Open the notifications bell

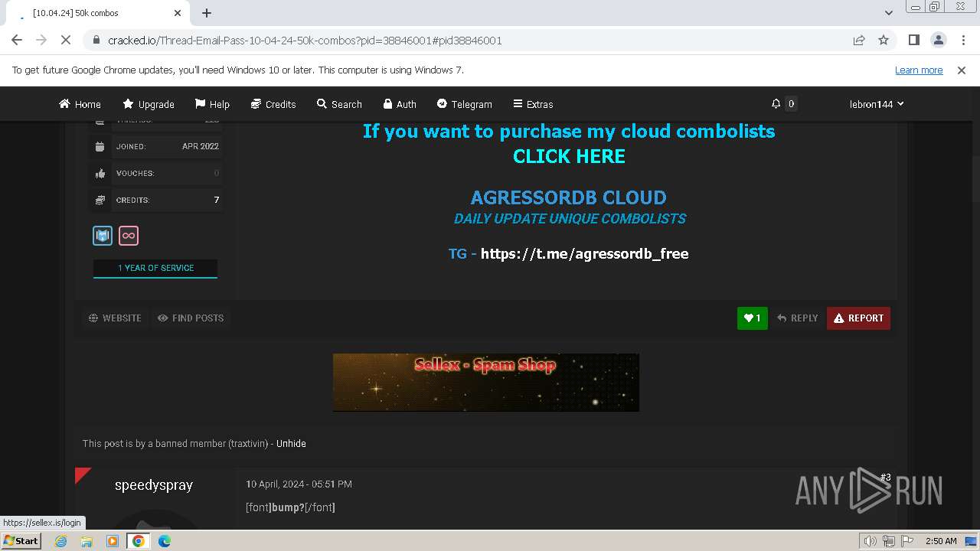tap(776, 103)
